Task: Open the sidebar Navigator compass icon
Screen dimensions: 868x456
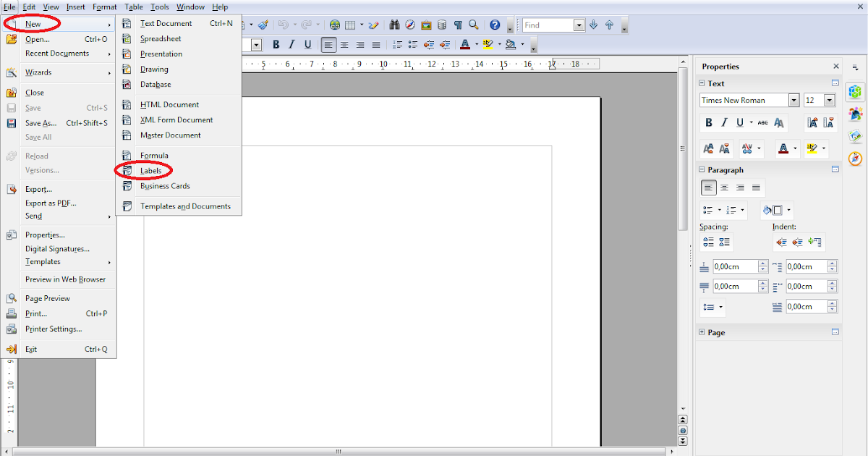Action: 856,159
